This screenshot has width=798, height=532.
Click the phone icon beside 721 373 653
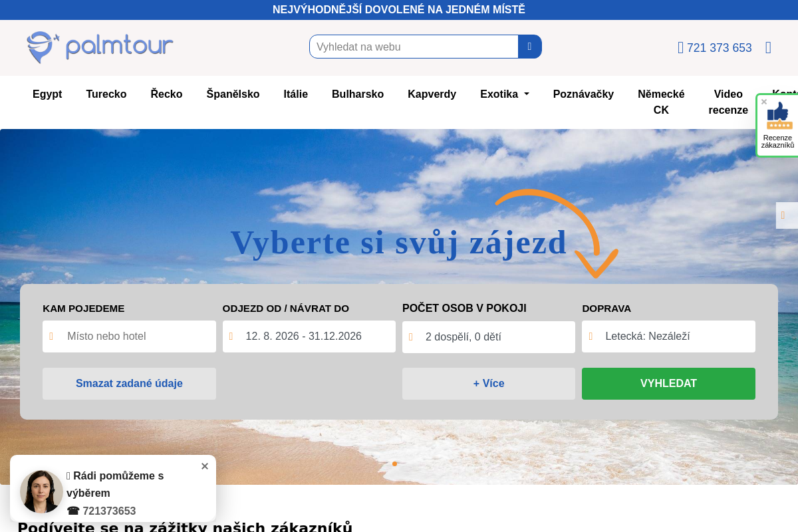(x=680, y=48)
